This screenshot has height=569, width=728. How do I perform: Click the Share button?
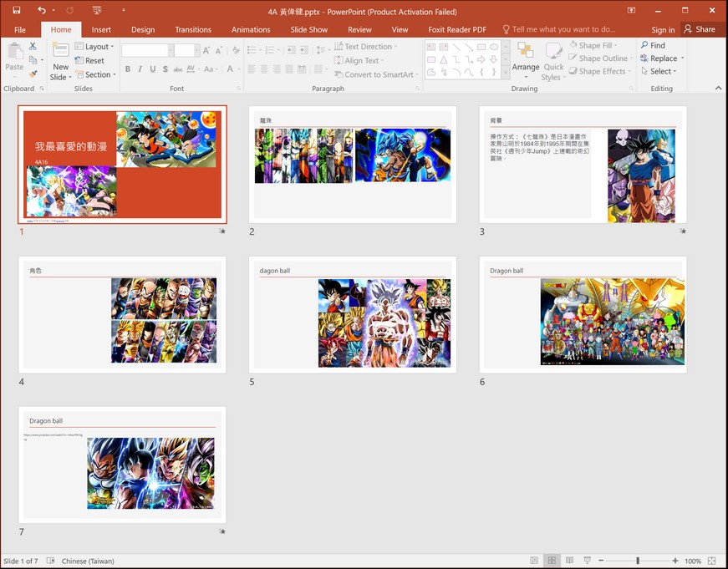700,29
